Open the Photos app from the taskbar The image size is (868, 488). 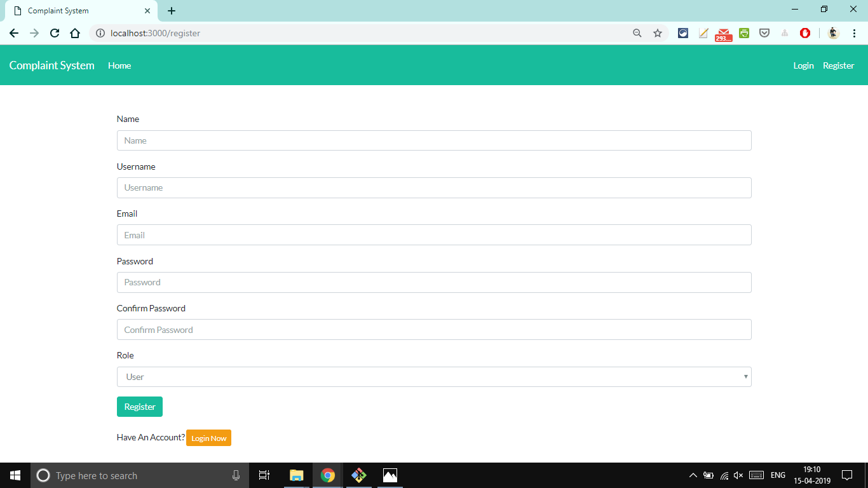pos(390,475)
